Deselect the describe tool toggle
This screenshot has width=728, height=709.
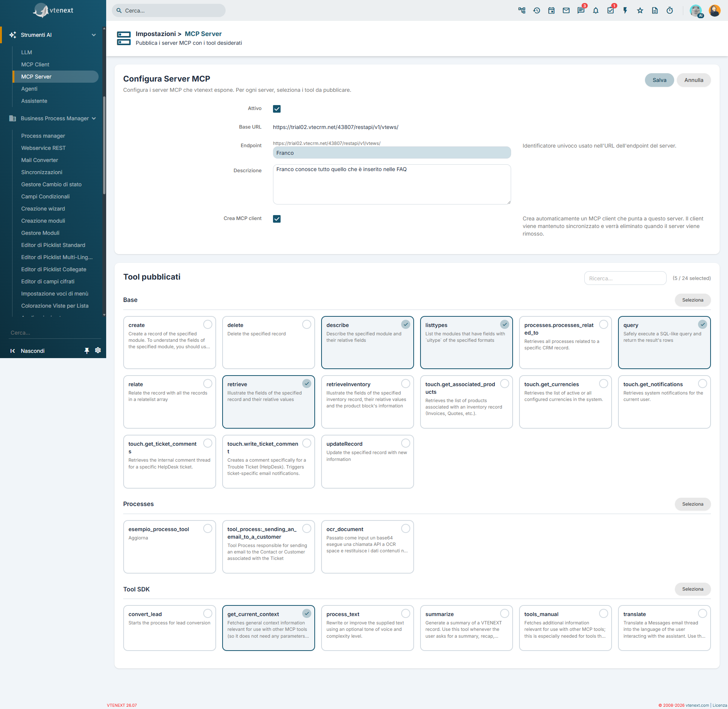tap(406, 324)
